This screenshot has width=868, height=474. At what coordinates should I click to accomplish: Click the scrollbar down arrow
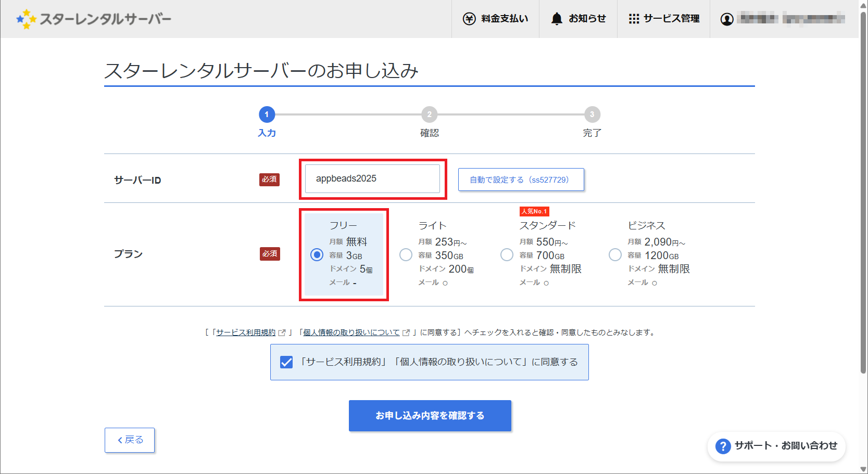863,469
